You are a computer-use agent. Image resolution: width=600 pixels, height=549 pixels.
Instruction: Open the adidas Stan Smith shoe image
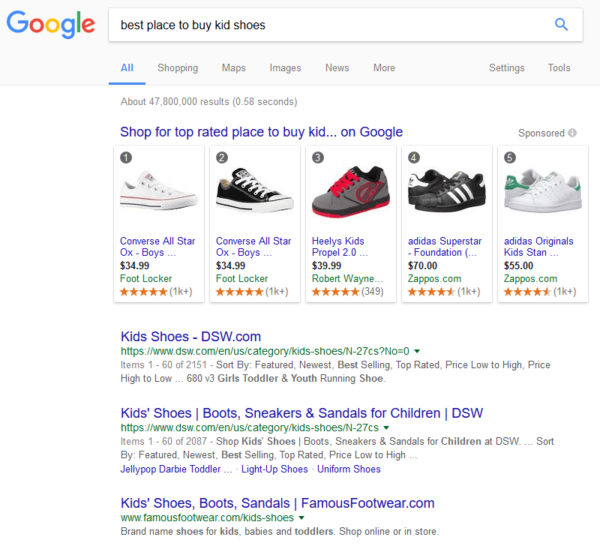click(543, 191)
